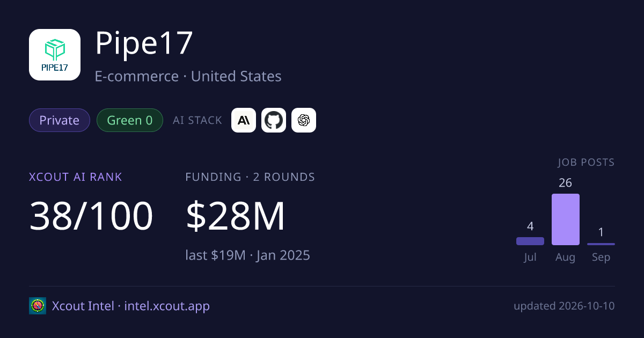Click the last $19M Jan 2025 text
The height and width of the screenshot is (338, 644).
click(248, 255)
